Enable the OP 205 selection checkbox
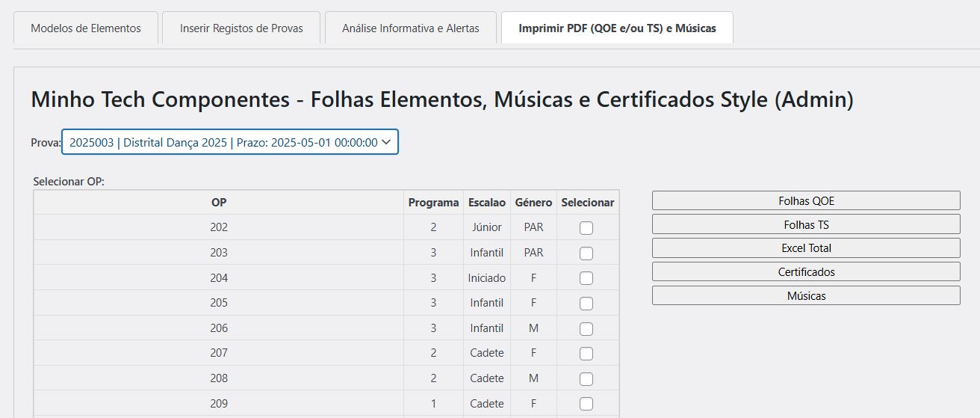 [586, 304]
